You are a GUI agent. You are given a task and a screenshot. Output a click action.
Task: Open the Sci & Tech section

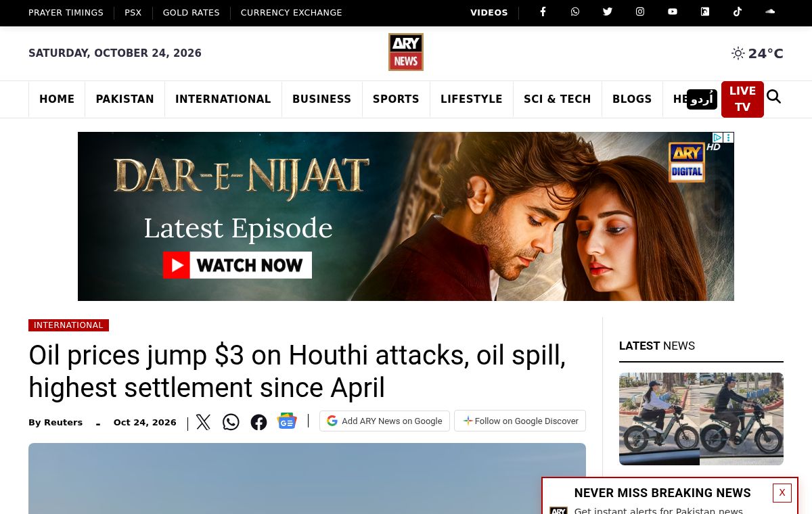[558, 99]
